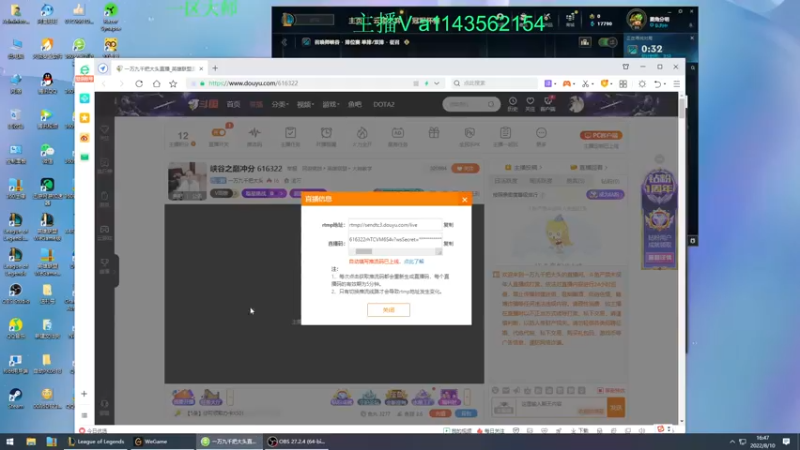The height and width of the screenshot is (450, 800).
Task: Open the purple extension icon in toolbar
Action: click(x=548, y=83)
